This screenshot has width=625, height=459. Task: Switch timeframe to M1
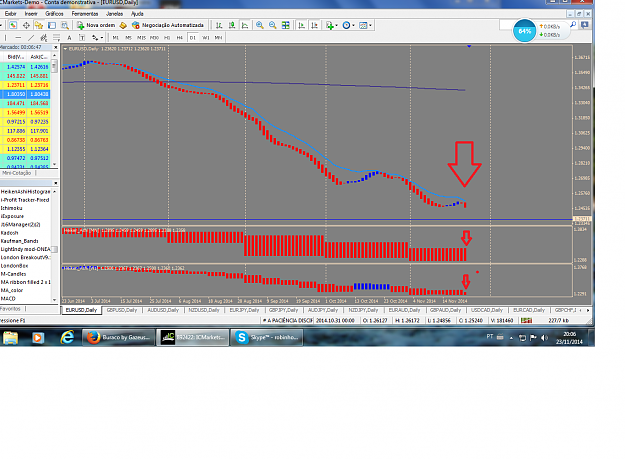tap(116, 37)
